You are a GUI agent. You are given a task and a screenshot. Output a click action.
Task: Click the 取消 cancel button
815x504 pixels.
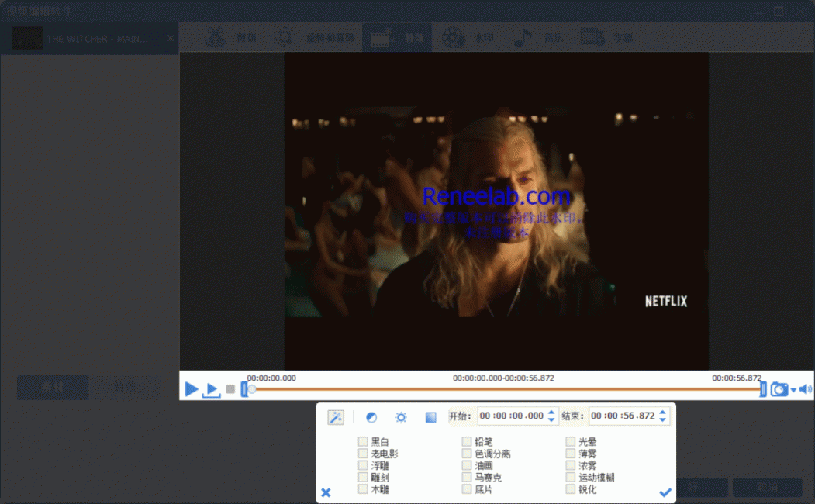(767, 488)
